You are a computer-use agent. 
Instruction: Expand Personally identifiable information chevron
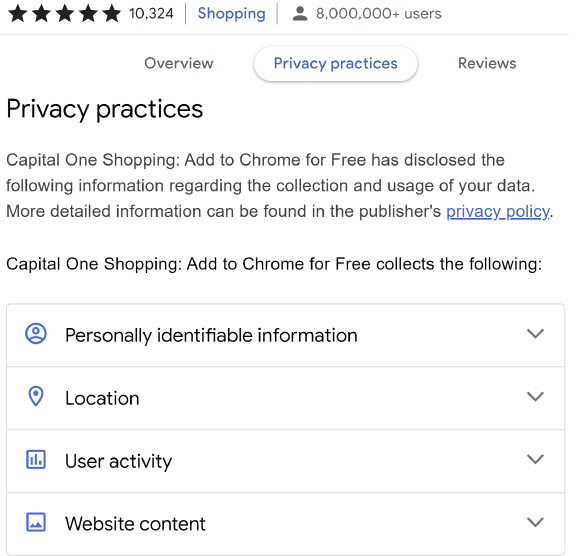point(535,333)
